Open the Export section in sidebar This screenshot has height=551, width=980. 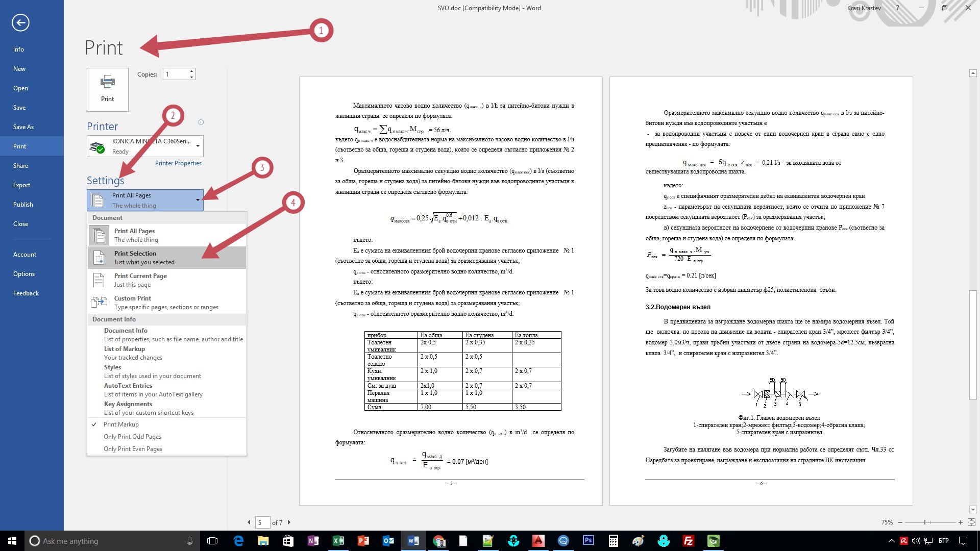21,185
